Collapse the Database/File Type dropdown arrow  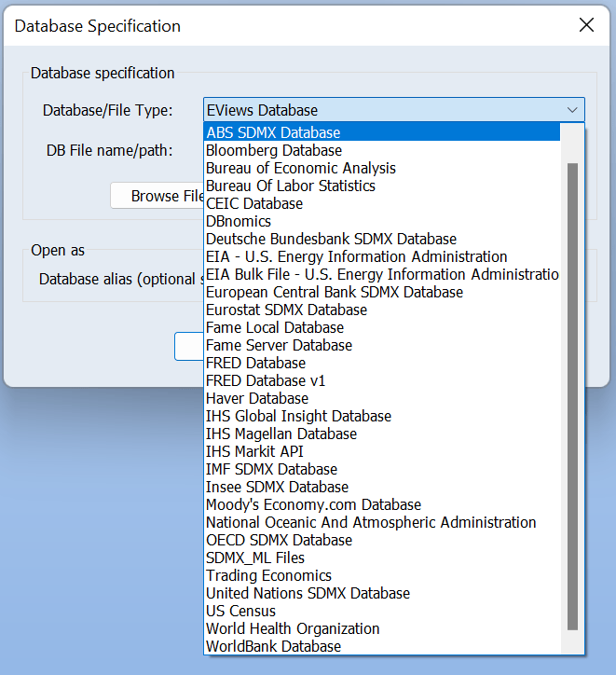pyautogui.click(x=571, y=110)
